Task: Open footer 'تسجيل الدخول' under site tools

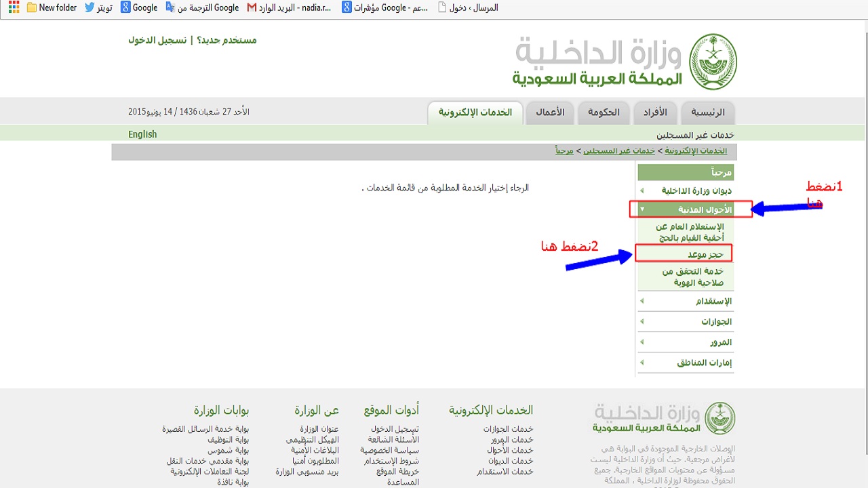Action: click(x=395, y=429)
